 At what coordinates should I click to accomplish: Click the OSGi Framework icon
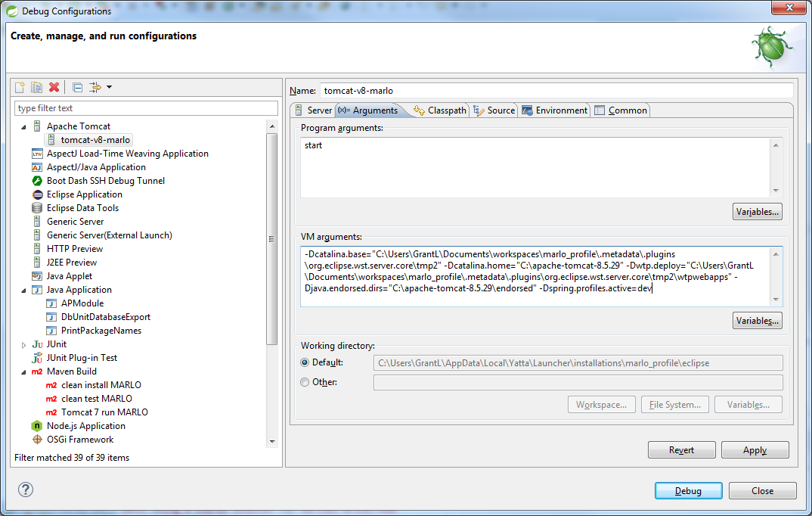(x=37, y=440)
